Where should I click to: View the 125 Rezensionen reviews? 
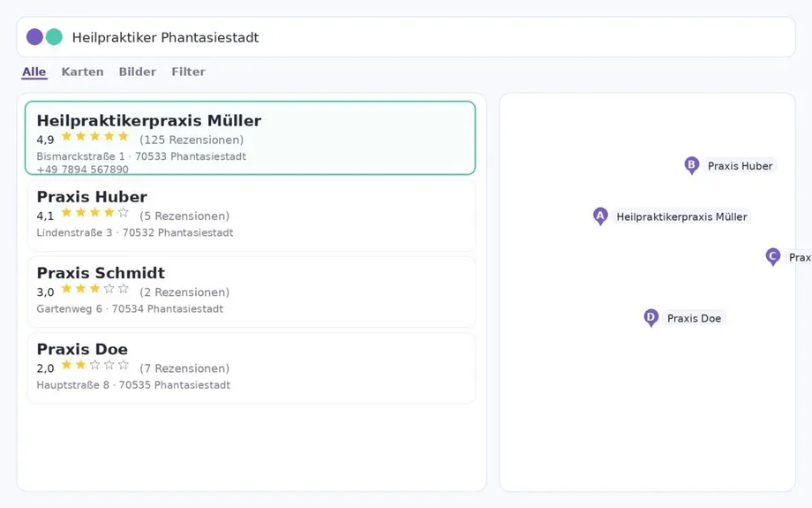(x=192, y=140)
